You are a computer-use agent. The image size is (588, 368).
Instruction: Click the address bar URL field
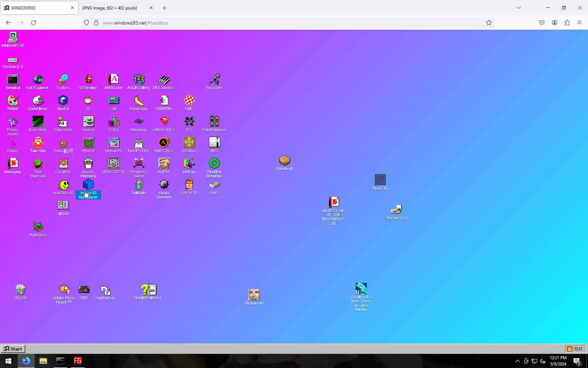(x=287, y=23)
